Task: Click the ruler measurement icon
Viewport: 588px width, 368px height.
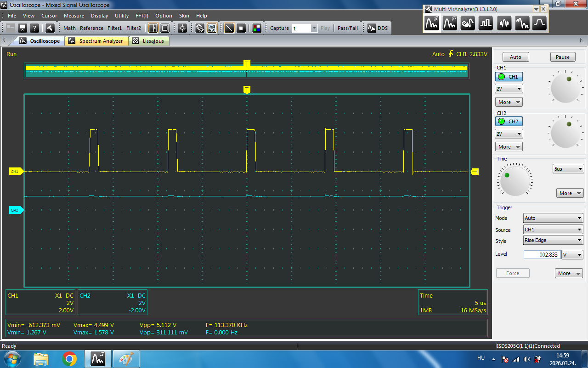Action: (x=200, y=28)
